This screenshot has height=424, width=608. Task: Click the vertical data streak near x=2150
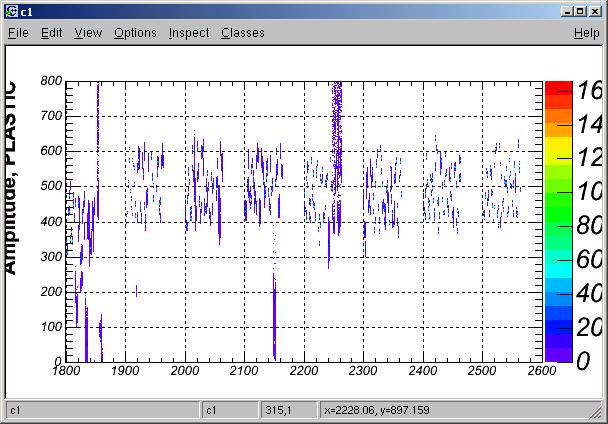(274, 316)
